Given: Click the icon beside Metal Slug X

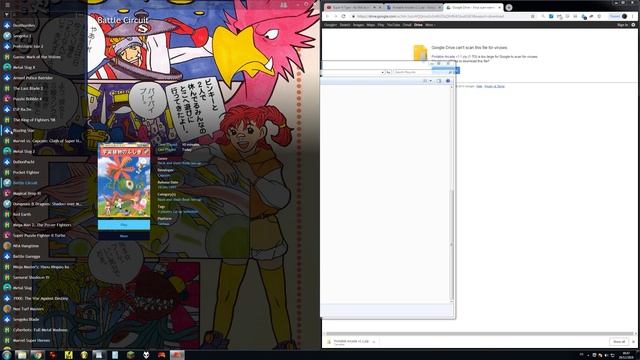Looking at the screenshot, I should (7, 67).
